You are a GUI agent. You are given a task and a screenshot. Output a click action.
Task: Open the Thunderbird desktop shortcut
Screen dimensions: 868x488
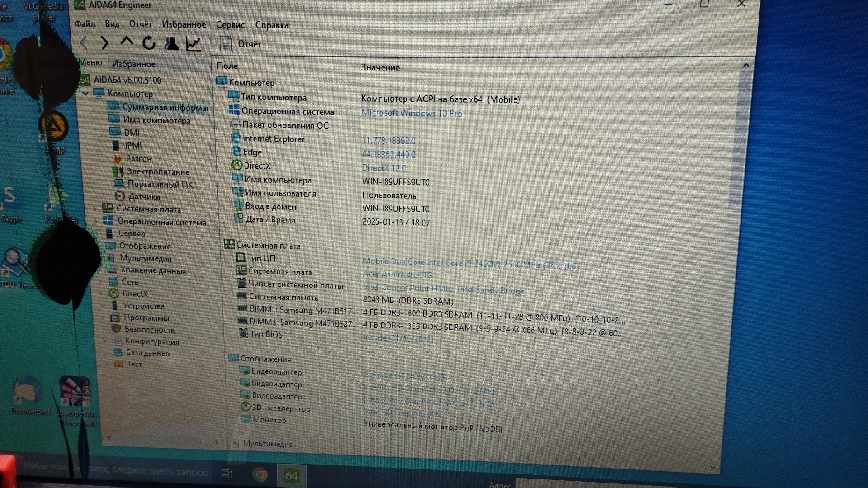click(30, 396)
